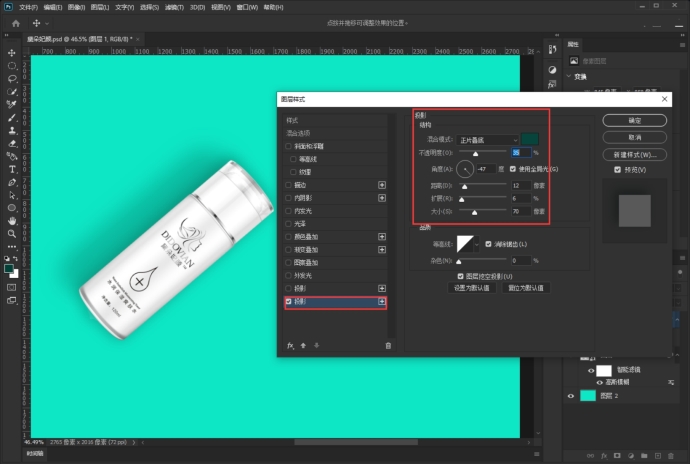Click the Home icon in options bar

pos(16,23)
